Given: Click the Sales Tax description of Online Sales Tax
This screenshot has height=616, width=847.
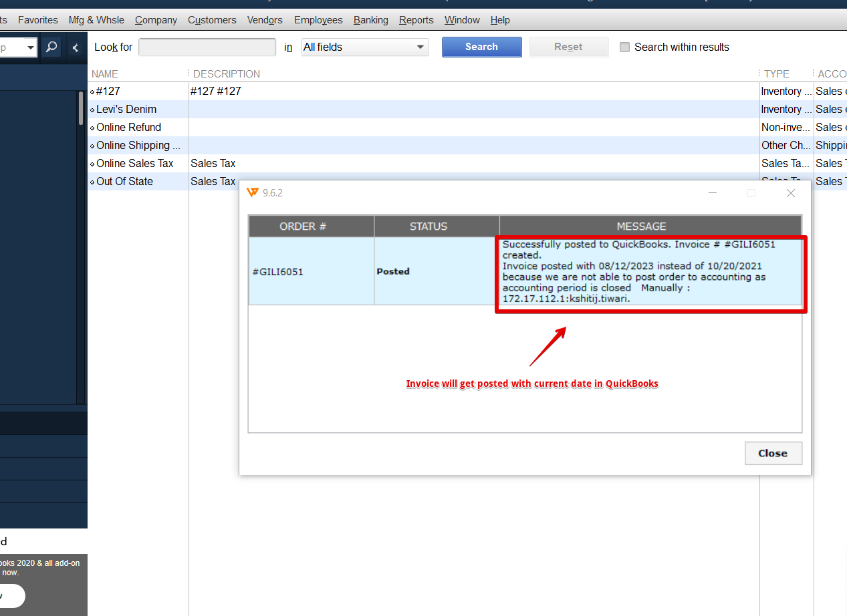Looking at the screenshot, I should pyautogui.click(x=213, y=164).
